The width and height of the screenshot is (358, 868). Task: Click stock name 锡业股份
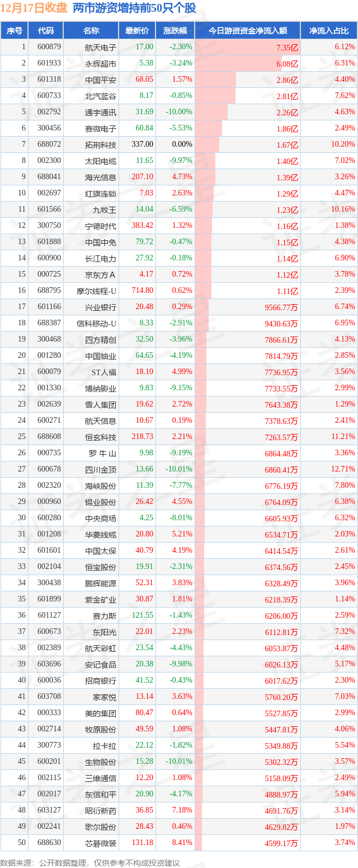(101, 502)
